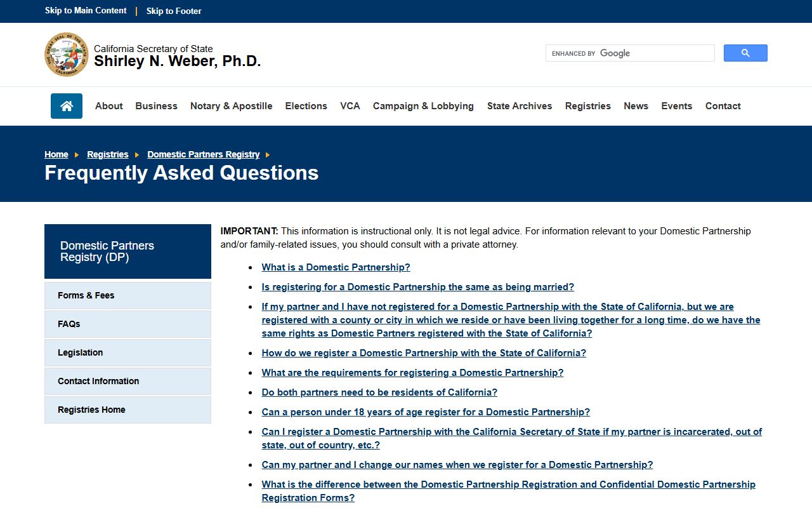Open question about Confidential Registration Forms difference
The image size is (812, 508).
click(509, 491)
